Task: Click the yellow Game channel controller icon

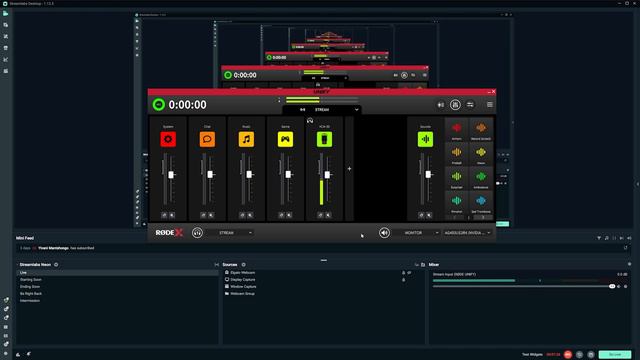Action: 285,139
